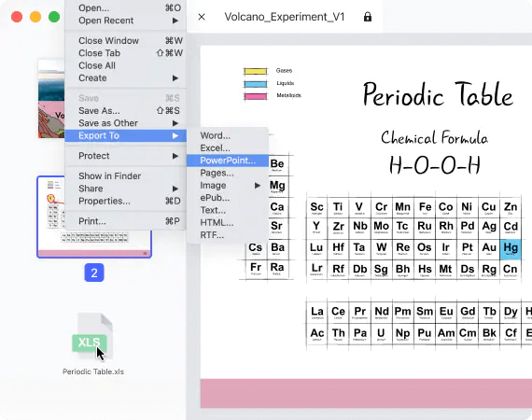
Task: Click the yellow Gases legend swatch
Action: pyautogui.click(x=255, y=71)
